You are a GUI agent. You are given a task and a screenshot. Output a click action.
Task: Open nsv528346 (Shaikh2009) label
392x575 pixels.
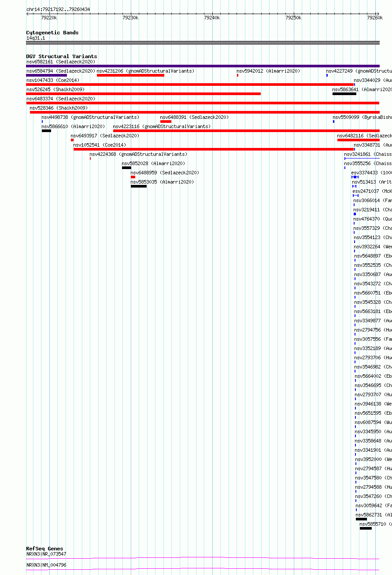click(x=59, y=108)
